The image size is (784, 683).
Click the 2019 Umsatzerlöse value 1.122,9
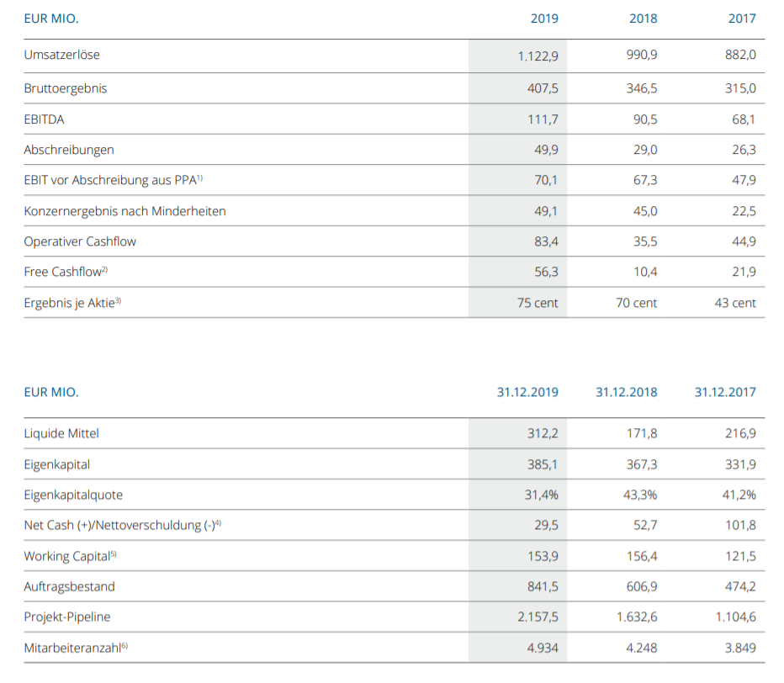click(x=538, y=56)
